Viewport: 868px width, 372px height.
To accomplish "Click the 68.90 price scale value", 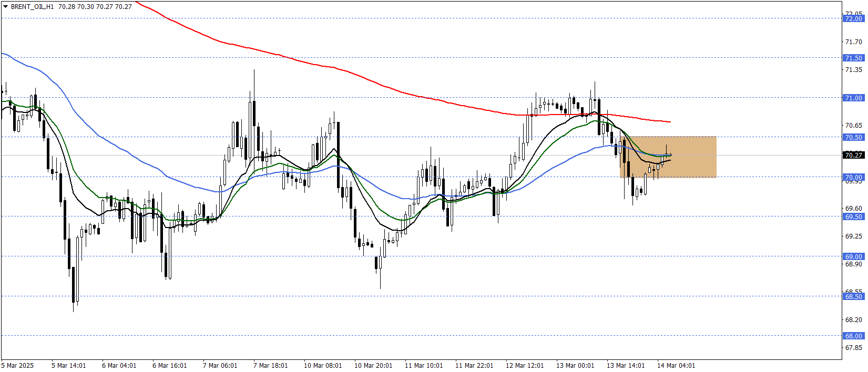I will [853, 264].
